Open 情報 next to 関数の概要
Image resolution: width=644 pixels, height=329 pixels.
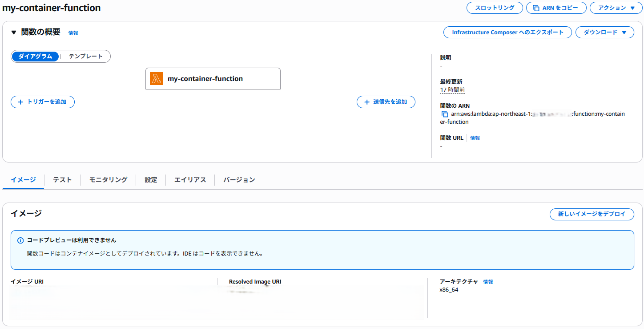pos(73,32)
